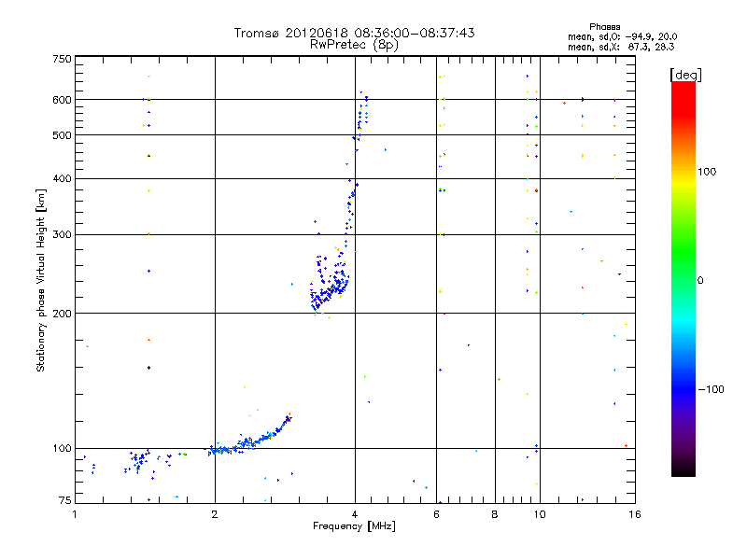The image size is (747, 560).
Task: Select the 'mean, sd,O: -94.9, 20.0' line
Action: tap(622, 37)
